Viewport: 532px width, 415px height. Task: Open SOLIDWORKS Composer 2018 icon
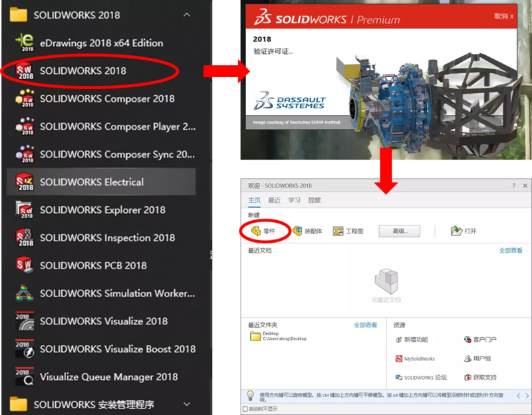click(x=25, y=98)
